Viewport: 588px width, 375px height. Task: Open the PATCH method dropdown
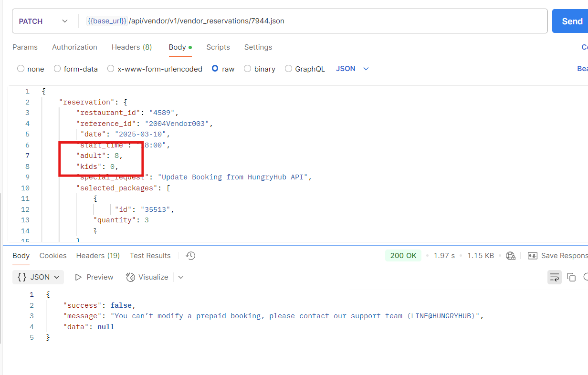pos(43,21)
